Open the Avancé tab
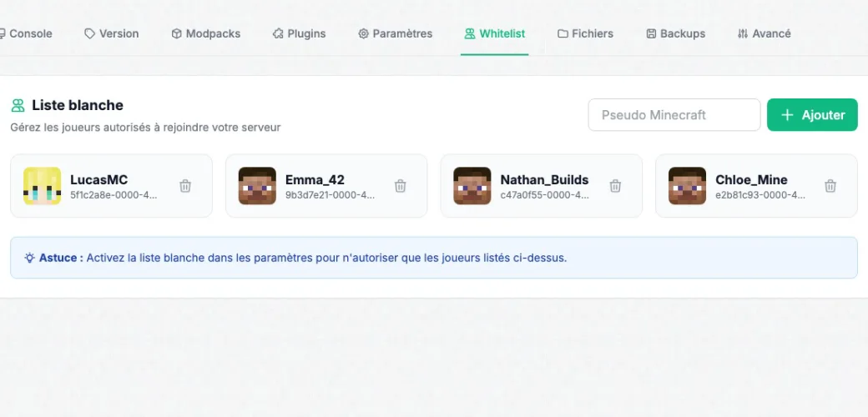The image size is (868, 417). click(x=764, y=33)
